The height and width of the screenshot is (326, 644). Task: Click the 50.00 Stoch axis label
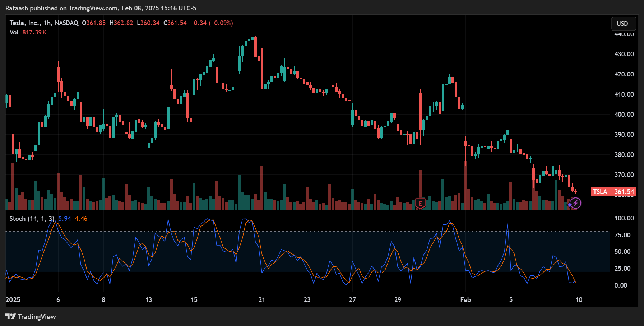click(622, 252)
